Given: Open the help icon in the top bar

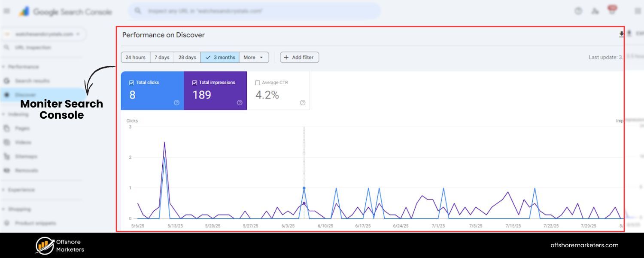Looking at the screenshot, I should pos(578,11).
